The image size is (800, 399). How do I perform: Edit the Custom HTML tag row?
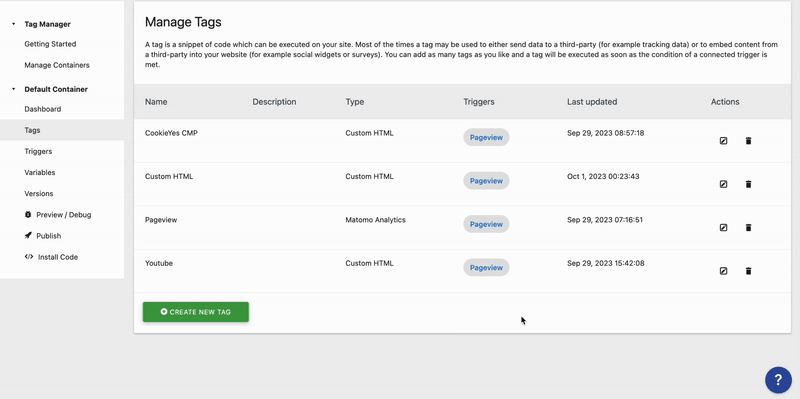723,184
